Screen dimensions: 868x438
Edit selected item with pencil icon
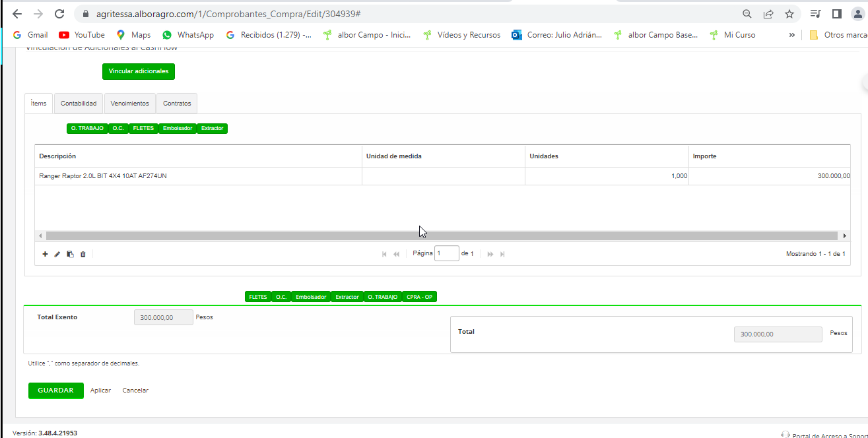pyautogui.click(x=57, y=254)
